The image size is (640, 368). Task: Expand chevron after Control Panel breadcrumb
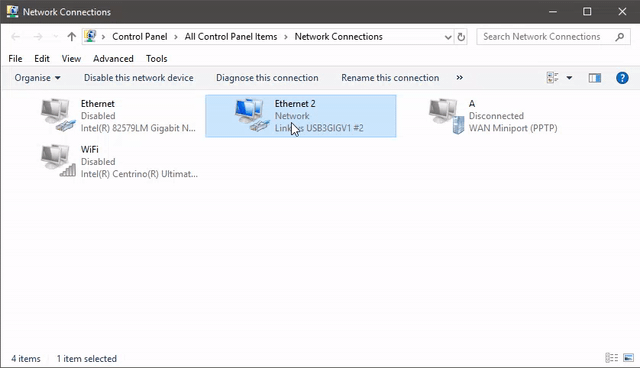[x=176, y=37]
